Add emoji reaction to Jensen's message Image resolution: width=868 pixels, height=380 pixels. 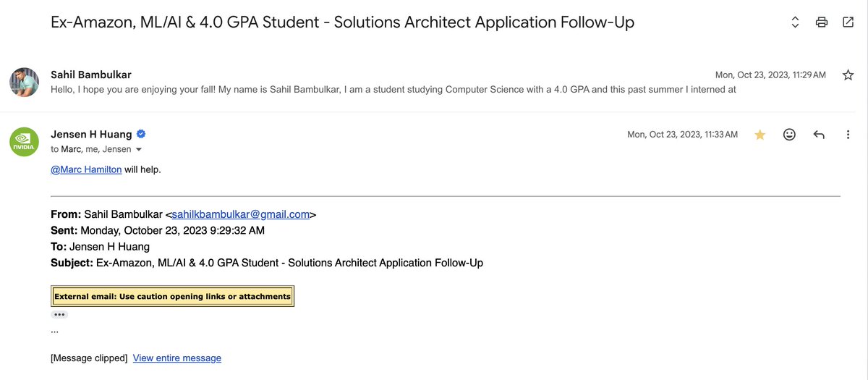(790, 135)
